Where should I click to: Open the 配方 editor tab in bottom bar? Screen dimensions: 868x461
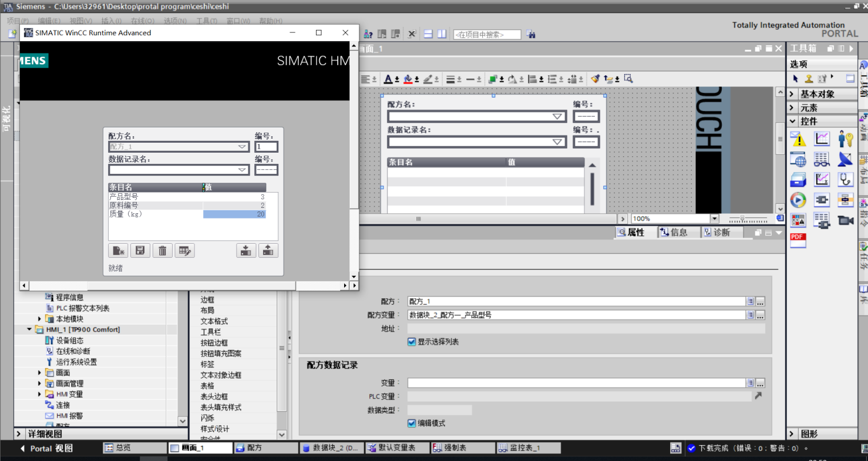point(266,448)
